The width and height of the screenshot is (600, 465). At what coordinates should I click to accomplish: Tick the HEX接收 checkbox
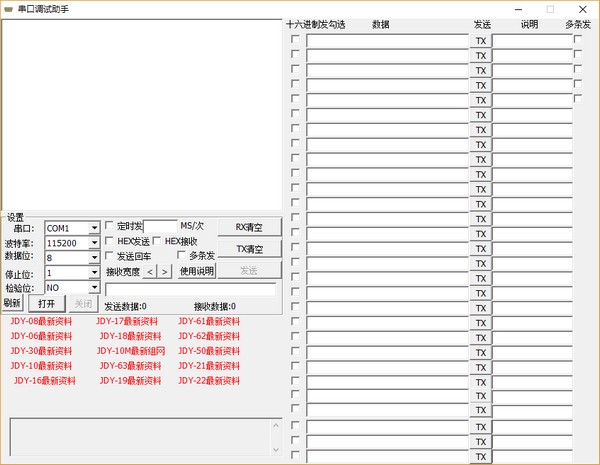point(157,241)
